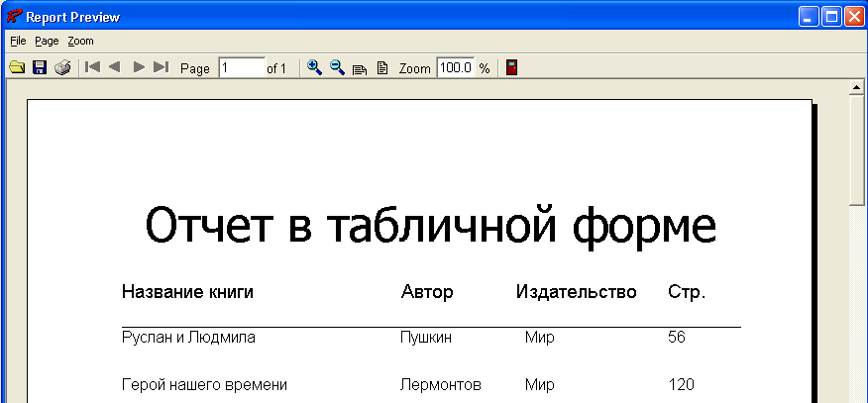Go to the next page
868x403 pixels.
139,67
